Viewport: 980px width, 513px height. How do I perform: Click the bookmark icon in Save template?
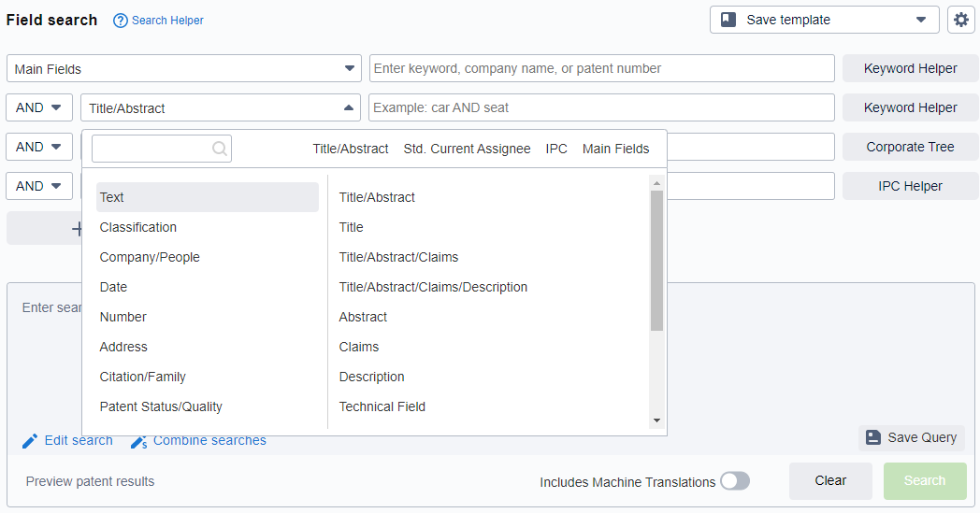(728, 20)
